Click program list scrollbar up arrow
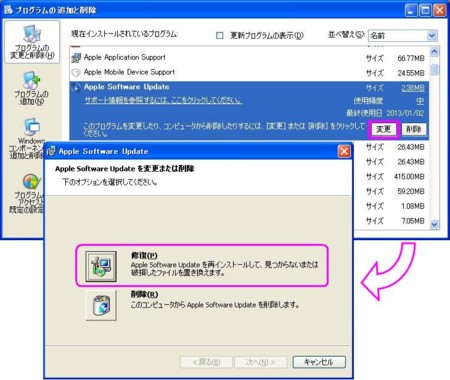The width and height of the screenshot is (450, 380). coord(434,52)
